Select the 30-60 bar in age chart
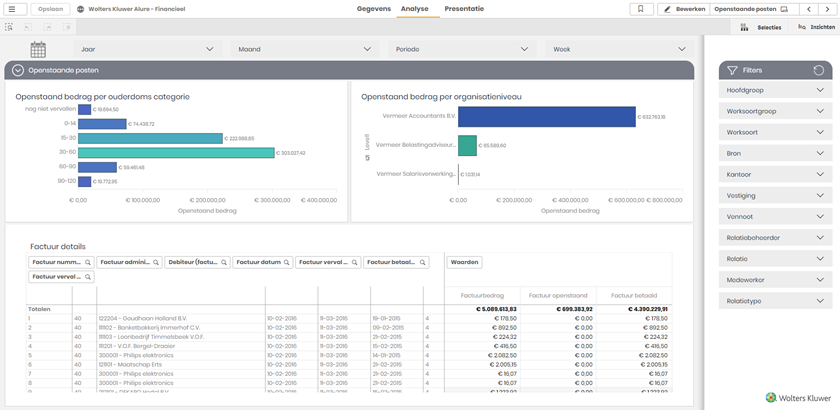840x410 pixels. click(176, 153)
